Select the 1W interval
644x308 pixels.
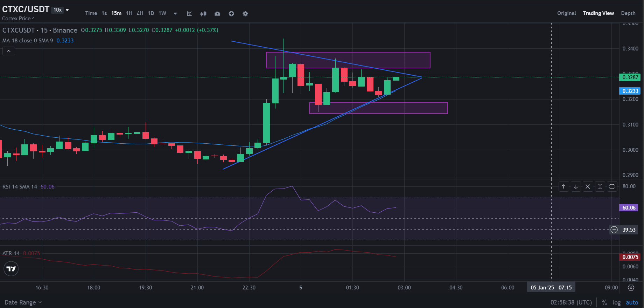click(x=162, y=13)
